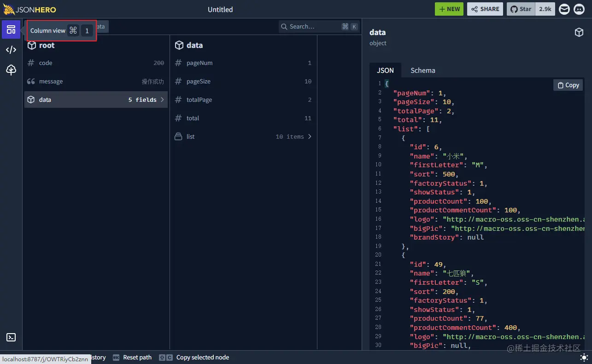Copy the JSON using the Copy button
Image resolution: width=592 pixels, height=364 pixels.
point(568,85)
